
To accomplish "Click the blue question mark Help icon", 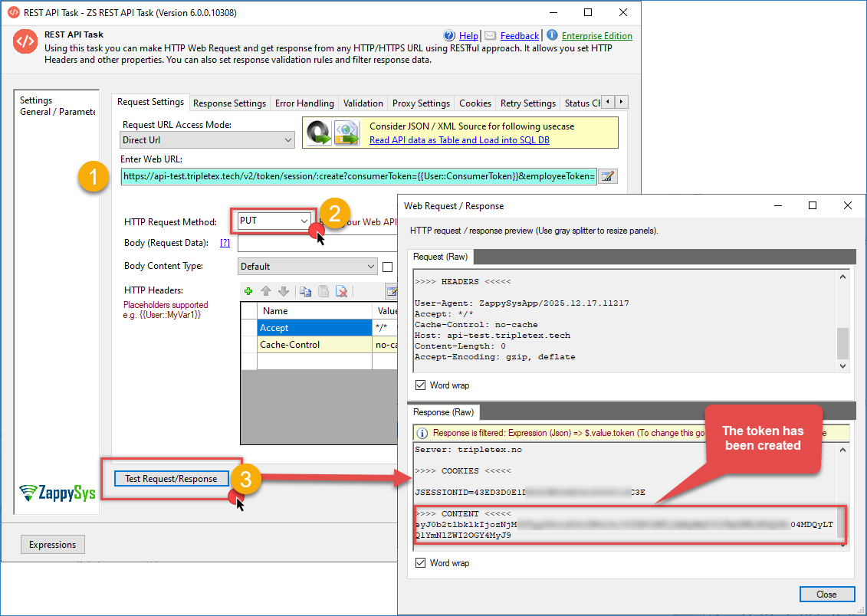I will [449, 35].
